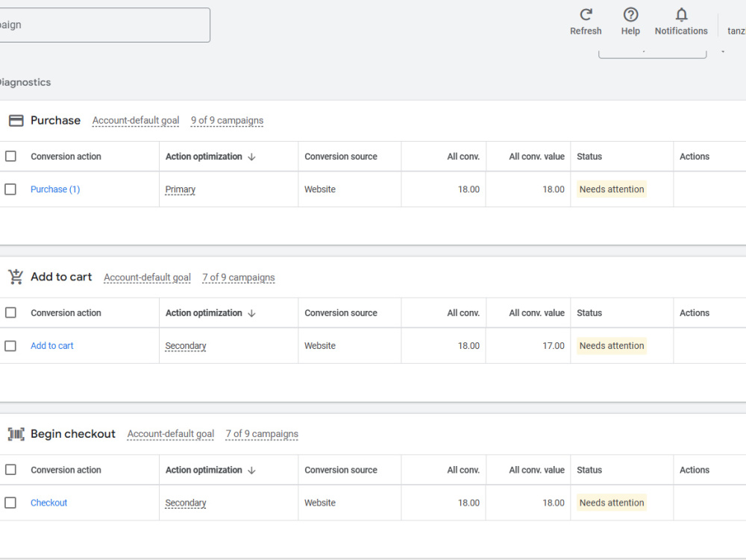
Task: Click All conv. value header in Add to cart table
Action: click(536, 312)
